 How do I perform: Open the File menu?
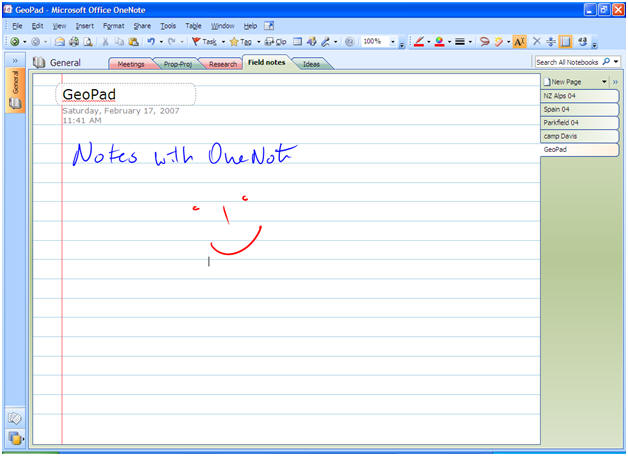[x=17, y=26]
